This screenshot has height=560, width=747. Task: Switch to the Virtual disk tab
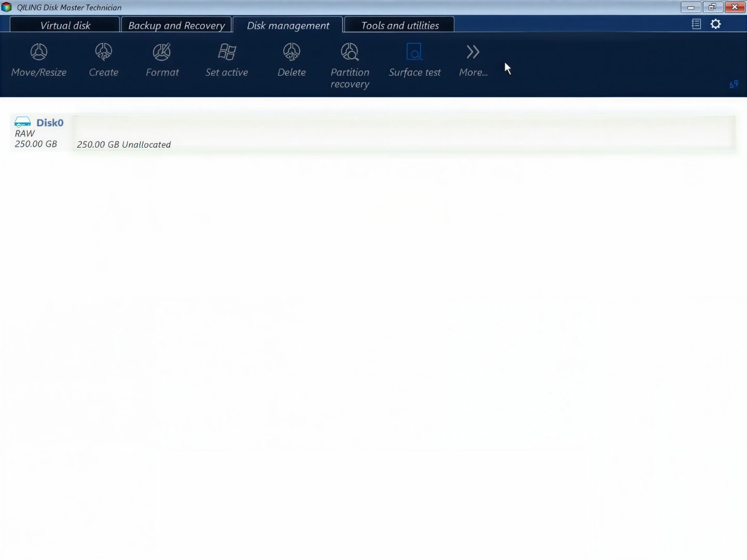pos(65,25)
